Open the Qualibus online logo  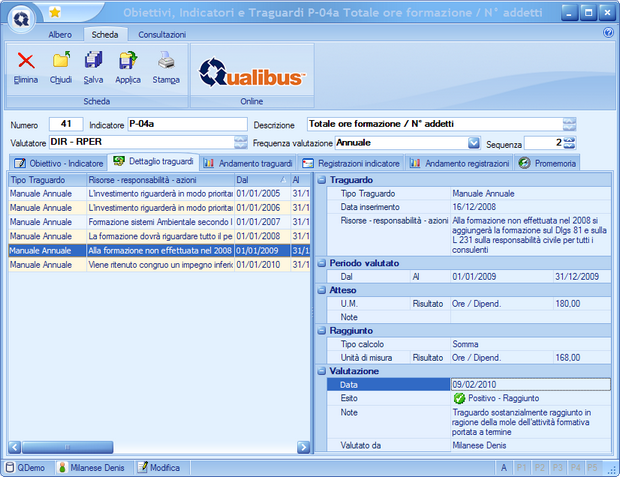251,71
